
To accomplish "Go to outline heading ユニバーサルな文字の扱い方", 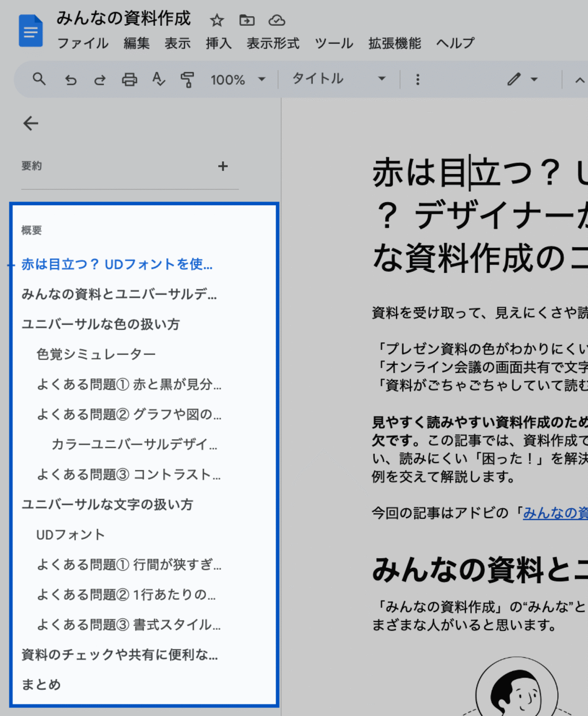I will tap(107, 504).
